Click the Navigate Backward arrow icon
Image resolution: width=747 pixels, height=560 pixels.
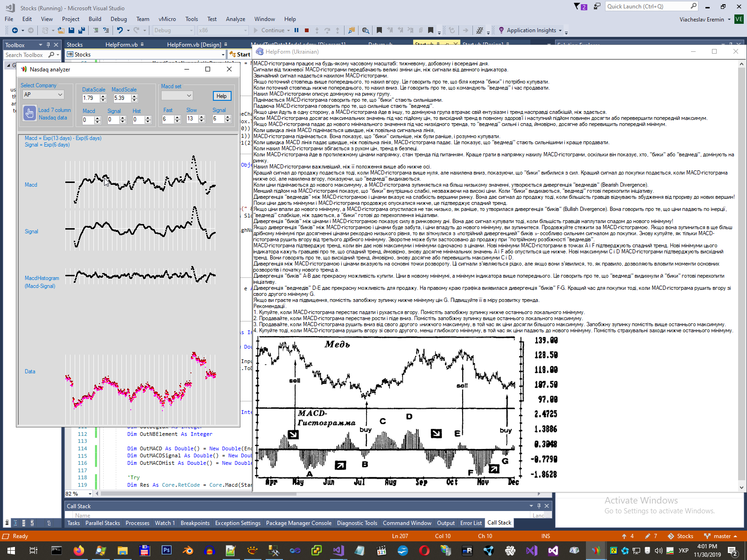15,30
